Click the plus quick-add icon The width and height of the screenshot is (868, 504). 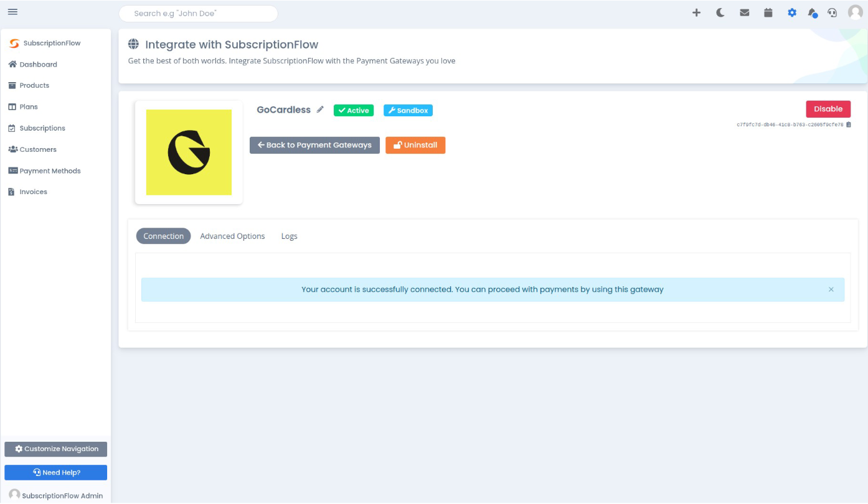pos(697,12)
